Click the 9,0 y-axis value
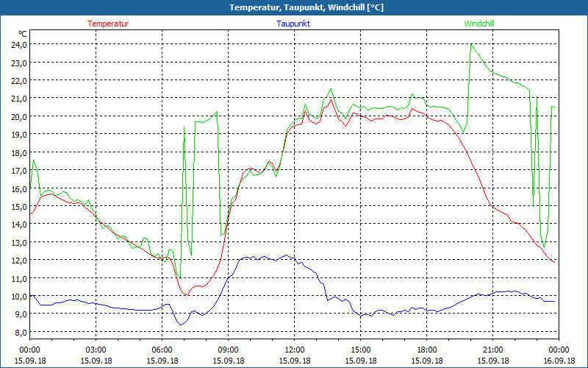The width and height of the screenshot is (588, 368). point(21,314)
